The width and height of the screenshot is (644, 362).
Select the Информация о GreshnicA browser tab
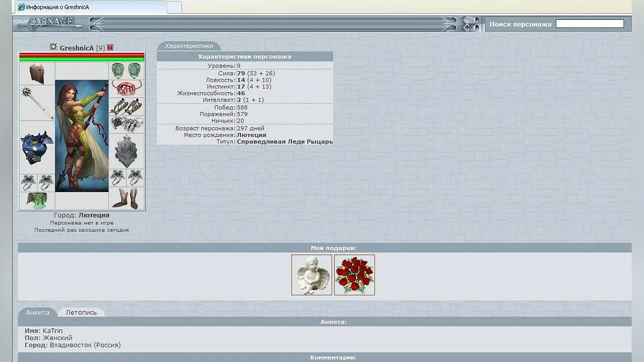(90, 8)
